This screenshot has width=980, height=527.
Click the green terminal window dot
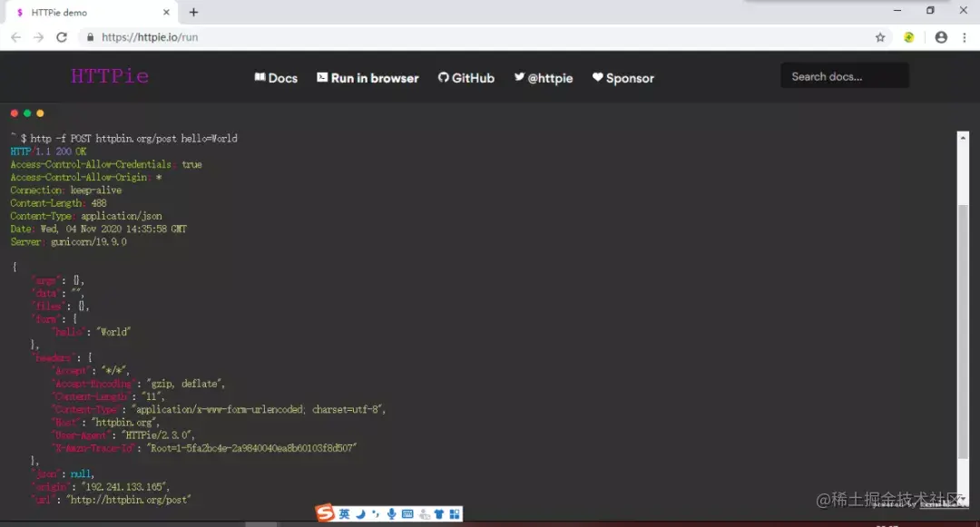[27, 113]
